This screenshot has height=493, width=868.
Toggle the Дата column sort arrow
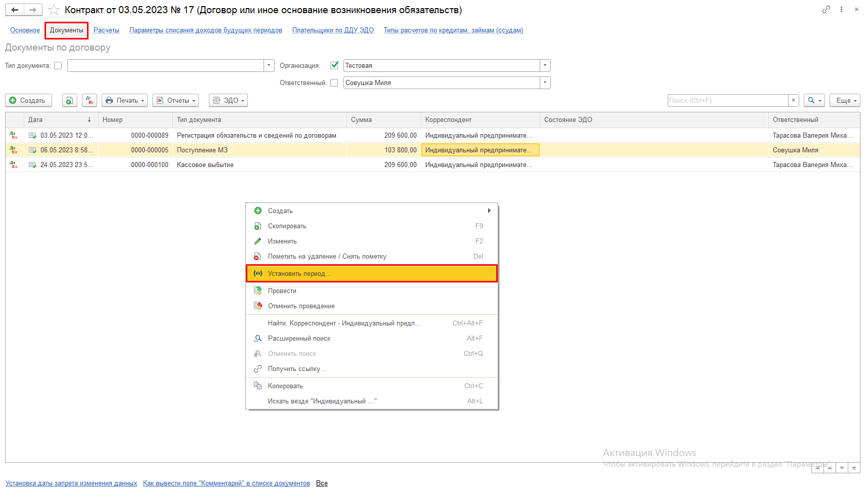(89, 119)
